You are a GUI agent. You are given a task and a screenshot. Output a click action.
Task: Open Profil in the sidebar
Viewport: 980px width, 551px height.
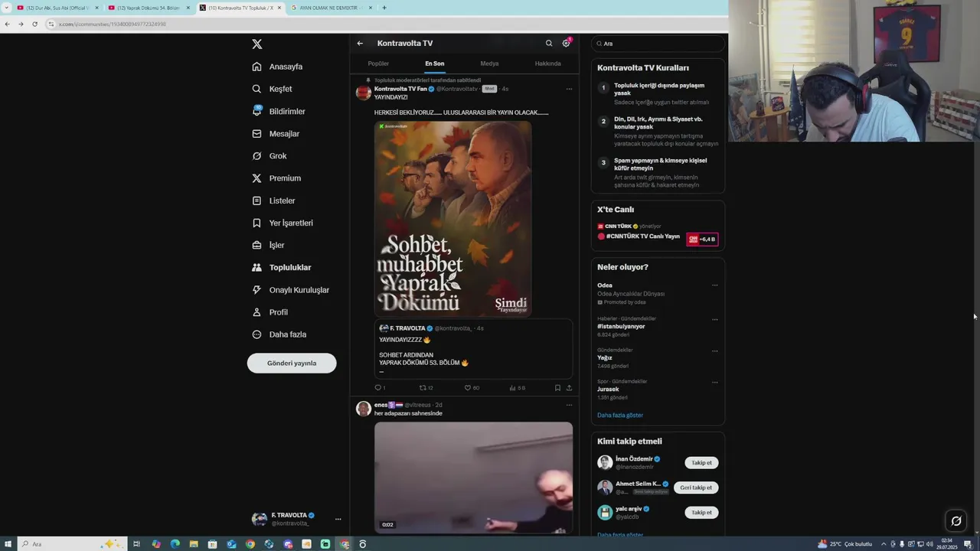pyautogui.click(x=270, y=312)
